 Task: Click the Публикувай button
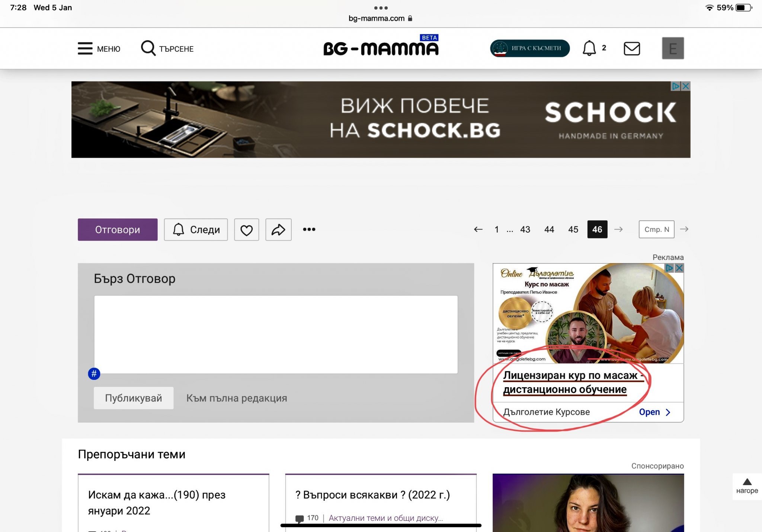pos(133,398)
